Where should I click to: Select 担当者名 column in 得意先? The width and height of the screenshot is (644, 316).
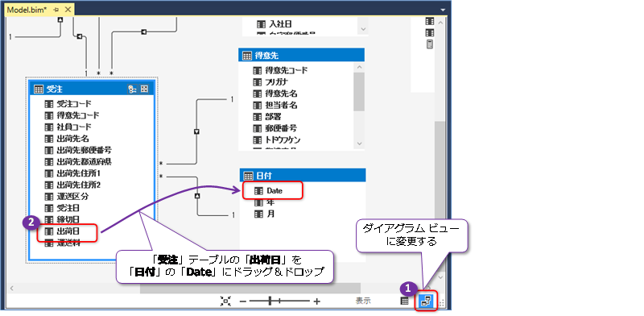click(x=275, y=106)
